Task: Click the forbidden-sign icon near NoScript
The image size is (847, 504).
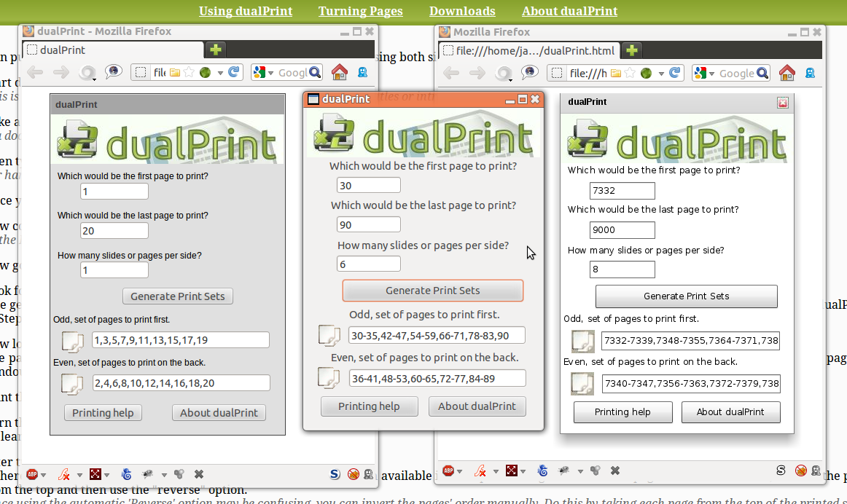Action: pyautogui.click(x=353, y=474)
